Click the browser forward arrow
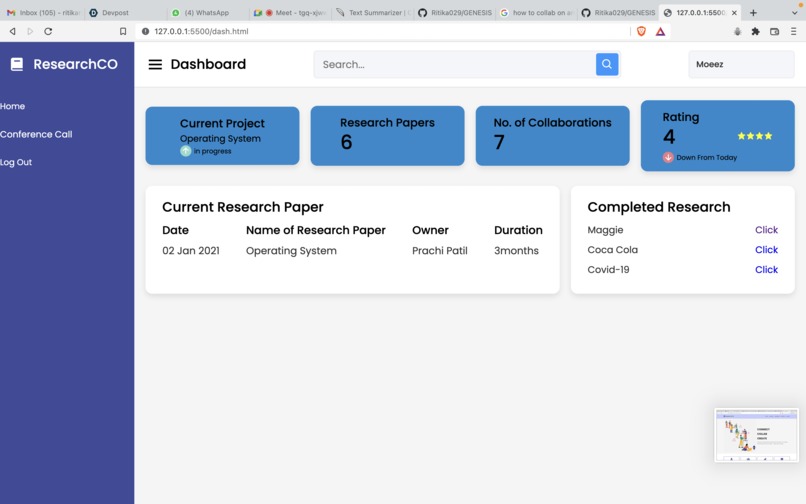 tap(30, 31)
